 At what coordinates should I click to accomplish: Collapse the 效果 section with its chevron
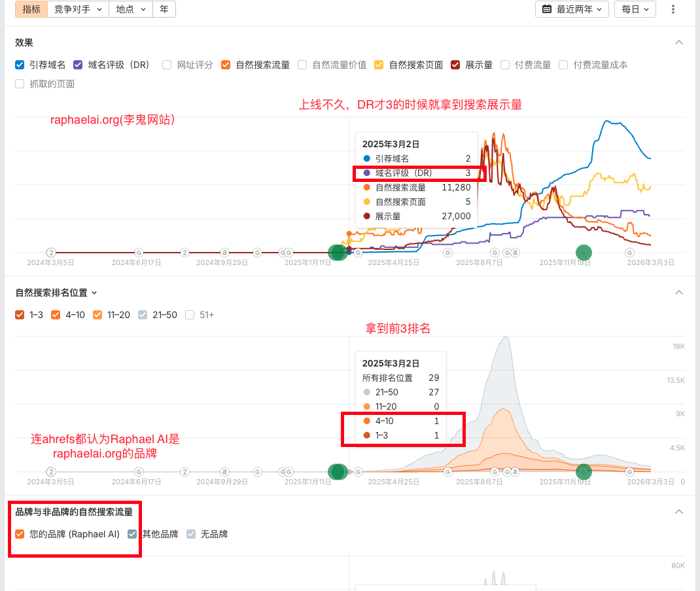[x=679, y=42]
